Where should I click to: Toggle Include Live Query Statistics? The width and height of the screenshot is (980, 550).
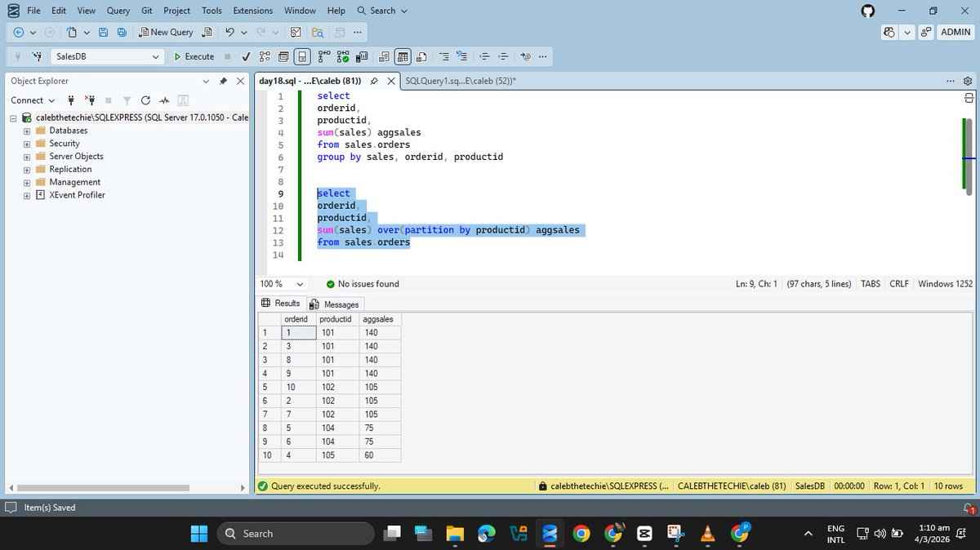[x=343, y=56]
